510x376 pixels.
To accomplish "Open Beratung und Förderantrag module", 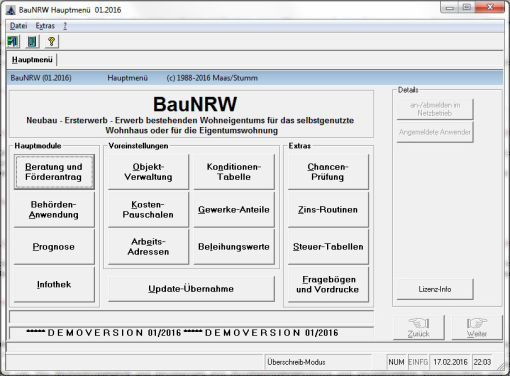I will 54,172.
